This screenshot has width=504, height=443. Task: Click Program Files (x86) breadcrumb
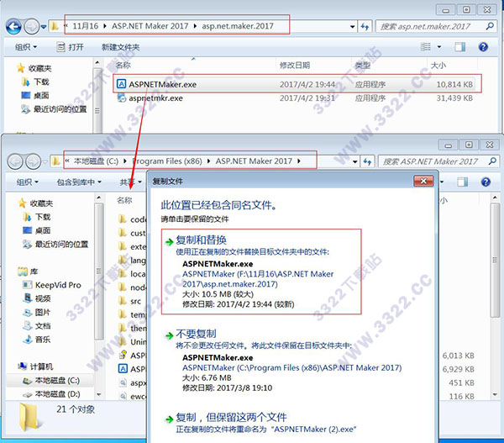tap(167, 161)
